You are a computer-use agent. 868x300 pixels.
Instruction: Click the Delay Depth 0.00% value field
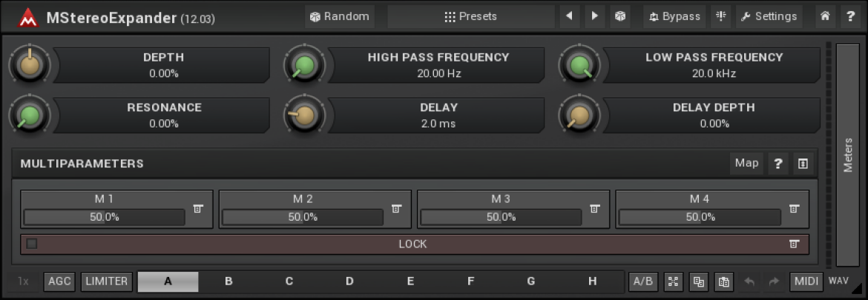tap(714, 124)
